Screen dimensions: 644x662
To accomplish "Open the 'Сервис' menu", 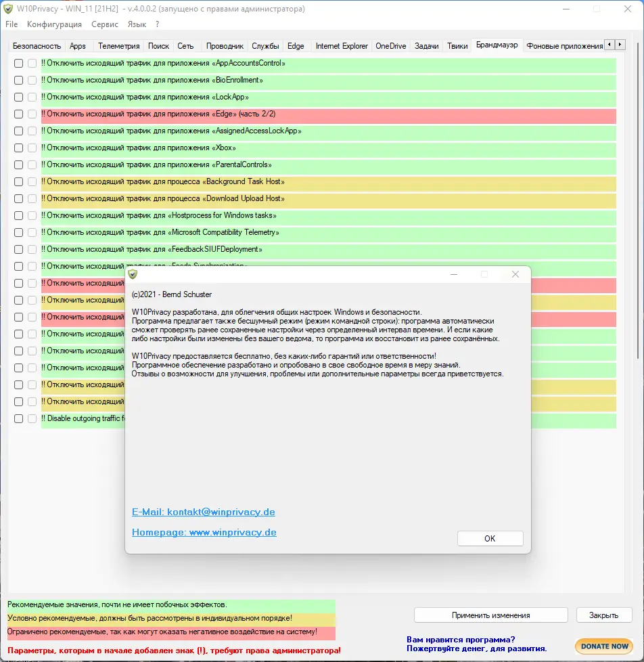I will click(105, 24).
